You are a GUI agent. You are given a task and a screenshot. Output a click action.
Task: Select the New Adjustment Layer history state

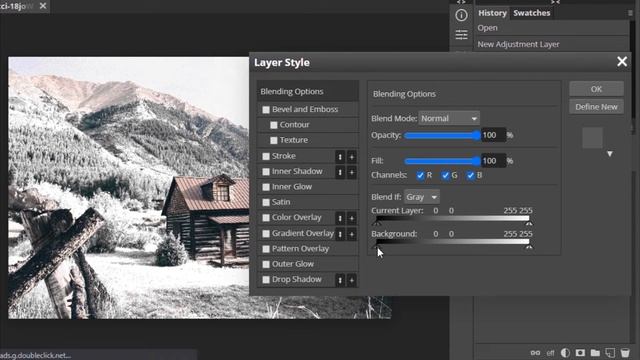pyautogui.click(x=551, y=44)
